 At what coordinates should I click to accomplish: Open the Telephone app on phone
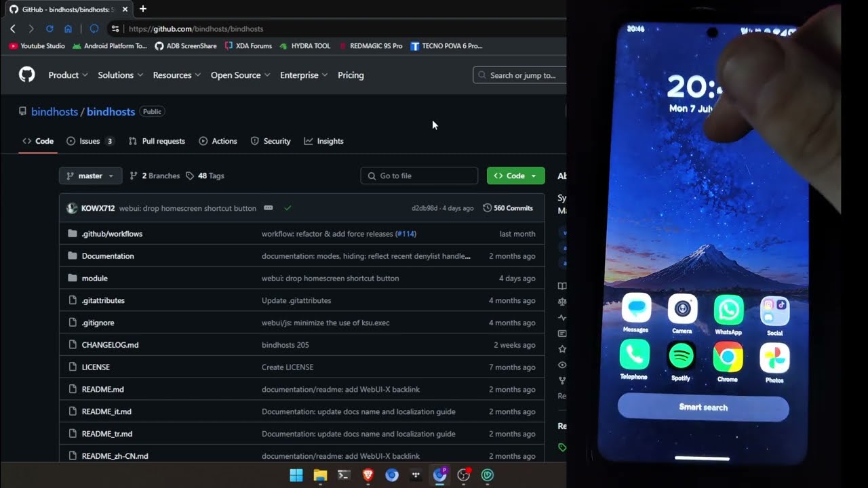(634, 355)
